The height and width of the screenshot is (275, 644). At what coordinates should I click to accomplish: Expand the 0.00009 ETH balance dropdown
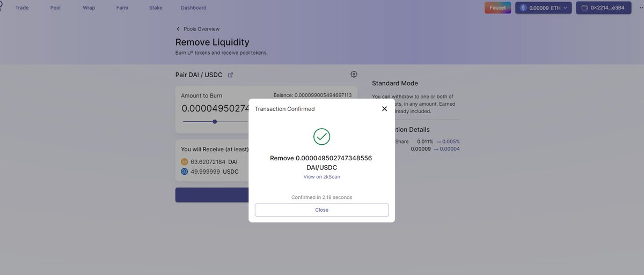point(543,8)
